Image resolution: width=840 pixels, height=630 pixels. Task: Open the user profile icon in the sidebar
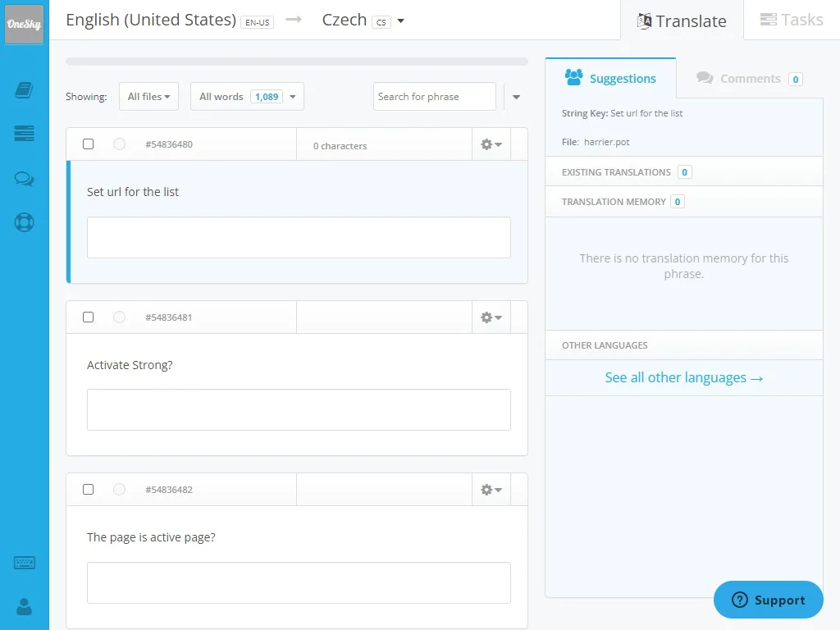click(x=24, y=606)
